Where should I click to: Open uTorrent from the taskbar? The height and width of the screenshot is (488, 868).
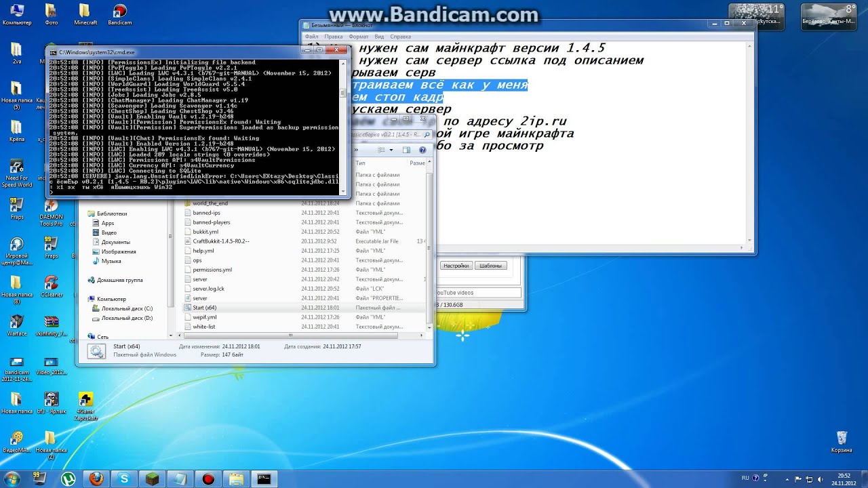[x=68, y=479]
